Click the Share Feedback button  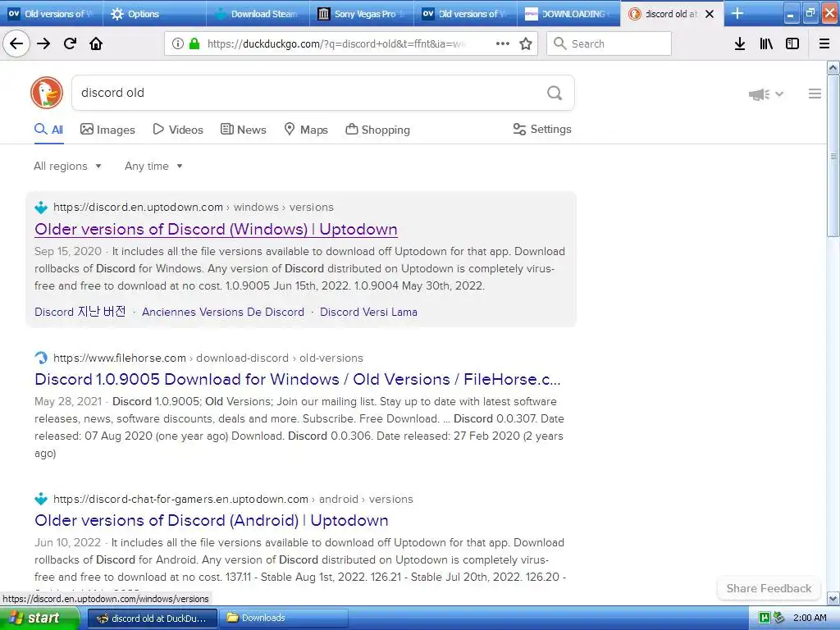(x=769, y=588)
